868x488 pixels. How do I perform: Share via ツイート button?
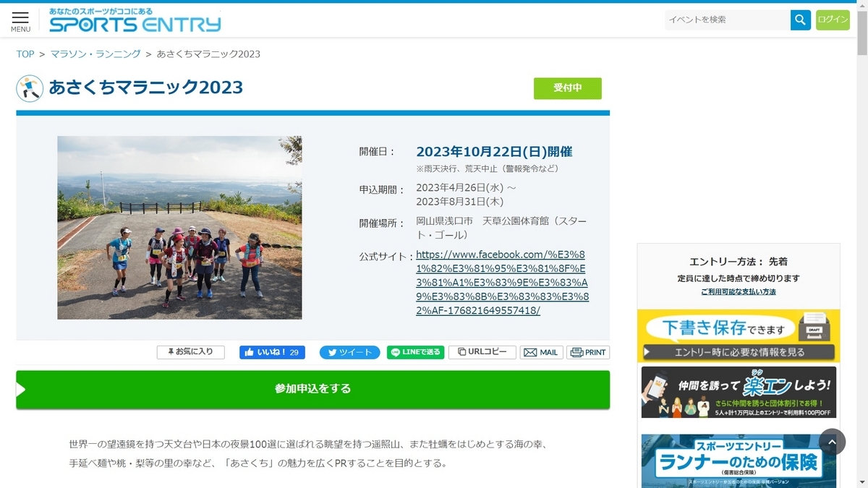[x=350, y=352]
